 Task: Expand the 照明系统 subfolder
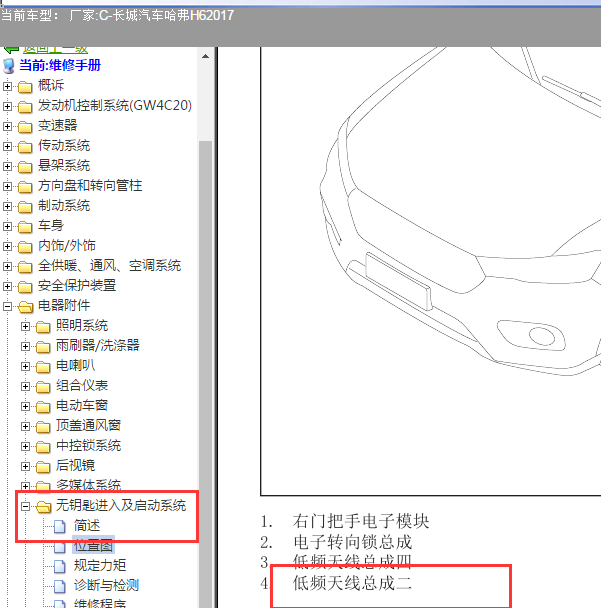(25, 326)
